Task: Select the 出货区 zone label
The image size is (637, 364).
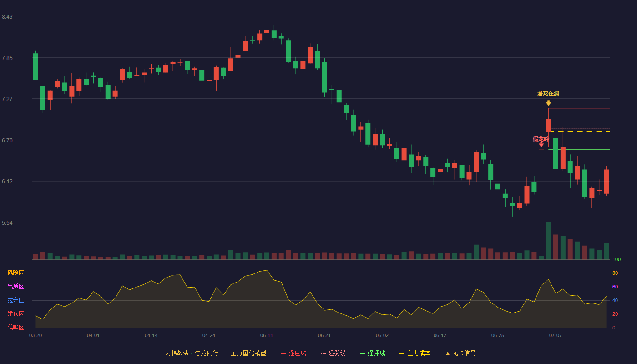Action: tap(15, 287)
